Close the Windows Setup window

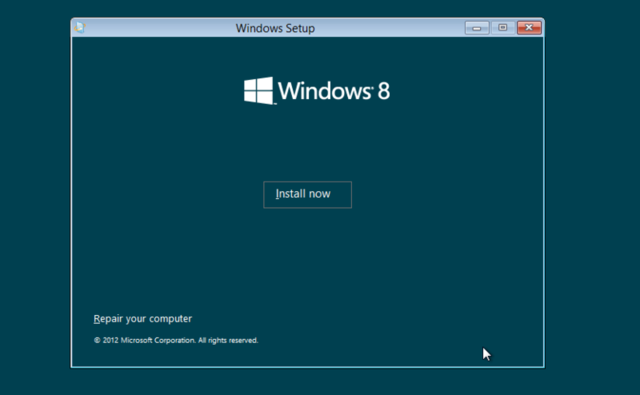tap(529, 28)
